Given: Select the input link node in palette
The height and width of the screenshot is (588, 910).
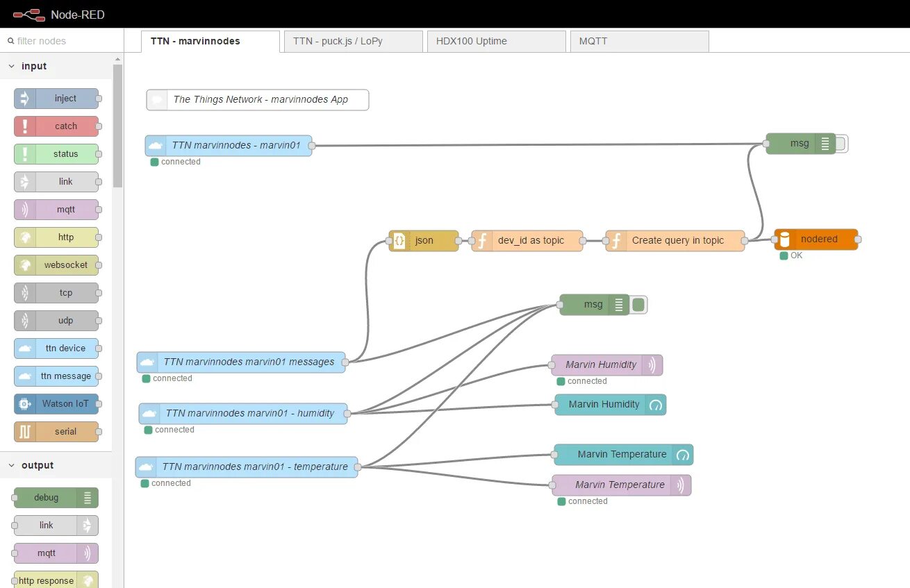Looking at the screenshot, I should [x=56, y=182].
